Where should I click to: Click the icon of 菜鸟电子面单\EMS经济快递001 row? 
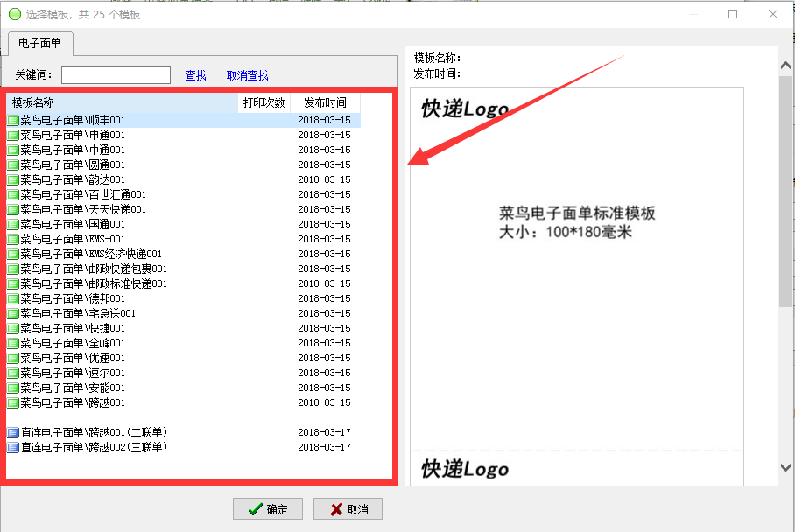coord(13,255)
